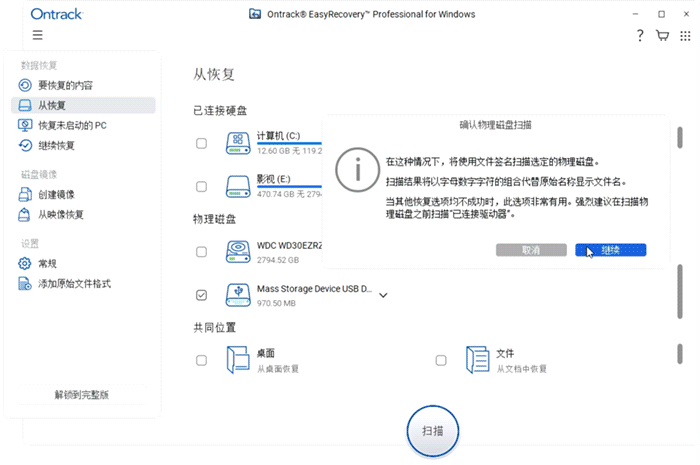
Task: Check the 文件 location checkbox
Action: point(441,360)
